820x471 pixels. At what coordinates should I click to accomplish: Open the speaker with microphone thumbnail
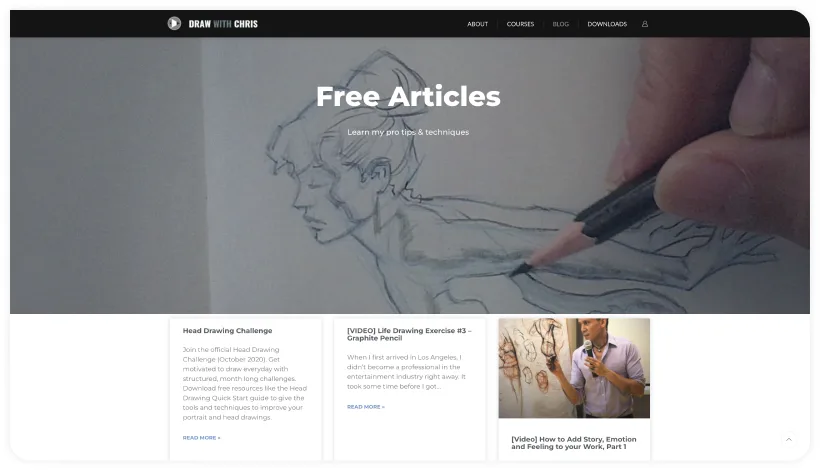[574, 368]
